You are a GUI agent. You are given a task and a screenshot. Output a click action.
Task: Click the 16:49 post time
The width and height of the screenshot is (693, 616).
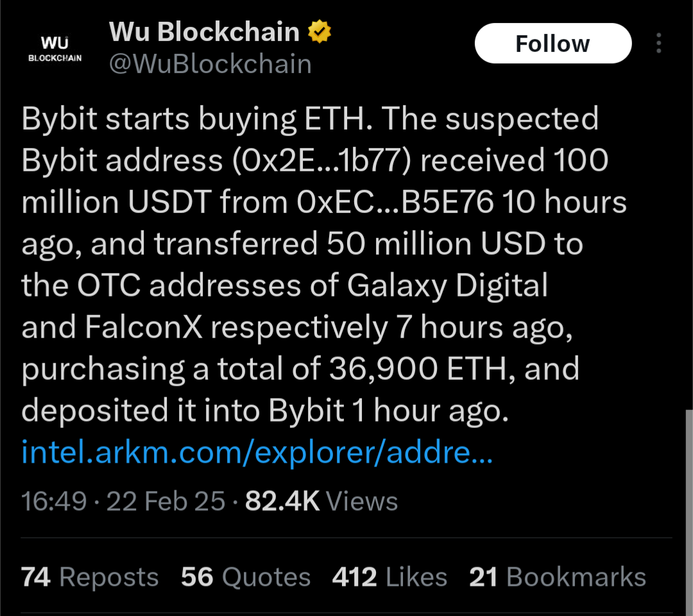54,501
